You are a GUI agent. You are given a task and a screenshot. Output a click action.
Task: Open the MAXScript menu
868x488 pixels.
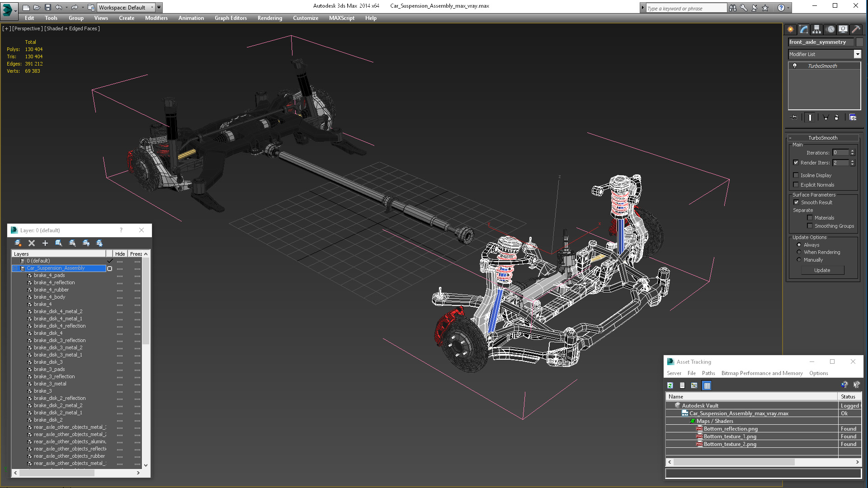click(x=342, y=18)
